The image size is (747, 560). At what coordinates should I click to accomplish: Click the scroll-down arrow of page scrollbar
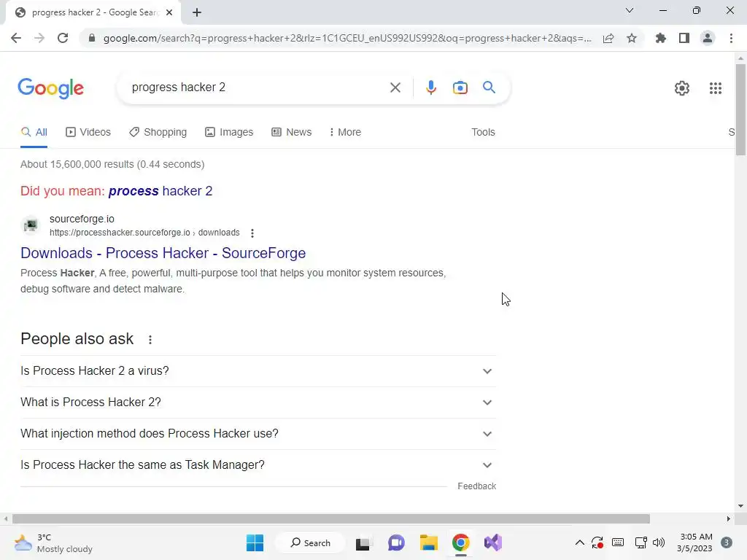[740, 506]
